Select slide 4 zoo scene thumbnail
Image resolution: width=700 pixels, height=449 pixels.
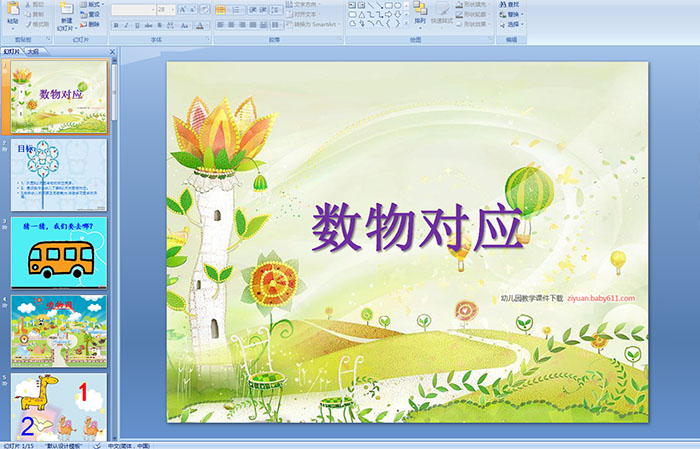pyautogui.click(x=59, y=331)
